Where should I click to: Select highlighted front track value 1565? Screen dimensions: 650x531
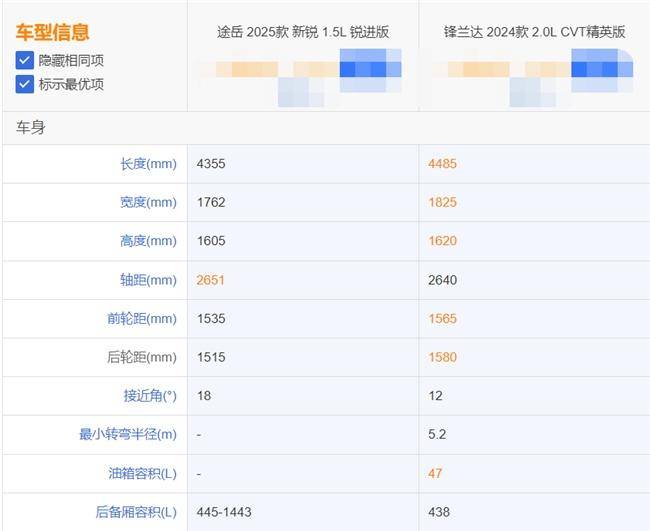[442, 319]
